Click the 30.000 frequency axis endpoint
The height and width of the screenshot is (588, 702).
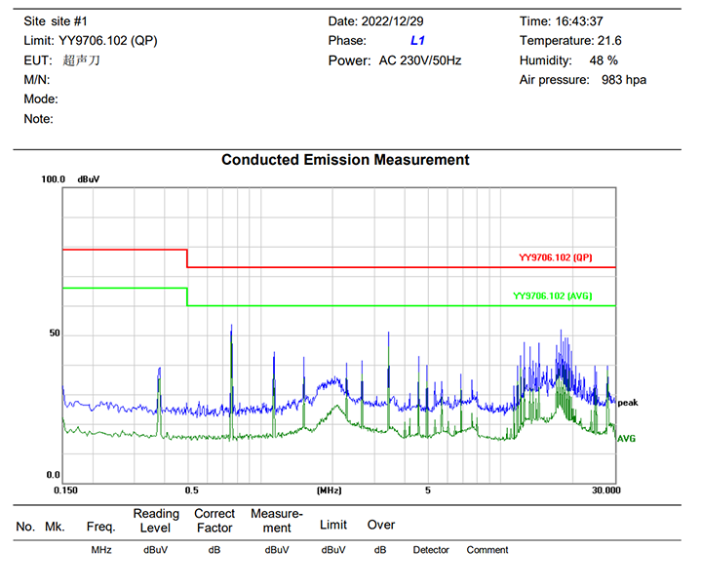click(605, 490)
